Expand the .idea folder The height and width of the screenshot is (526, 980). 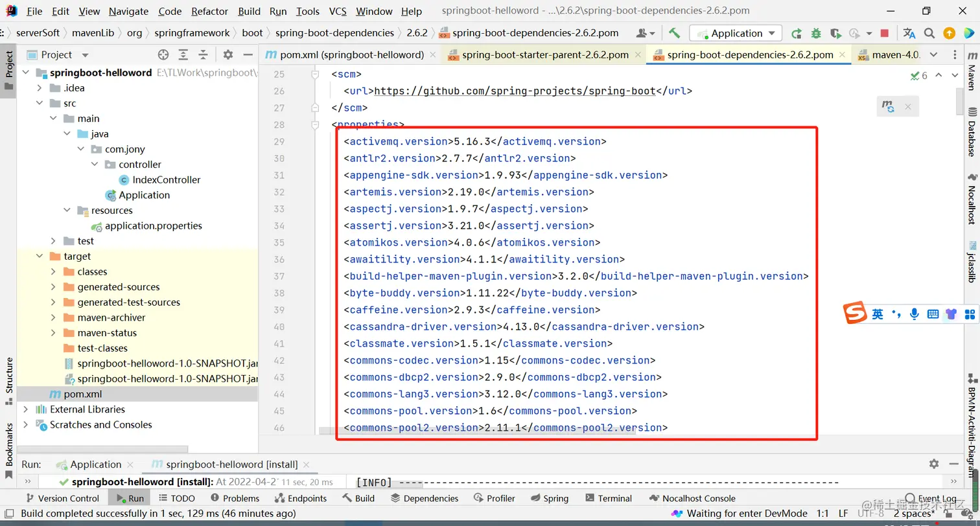tap(40, 88)
